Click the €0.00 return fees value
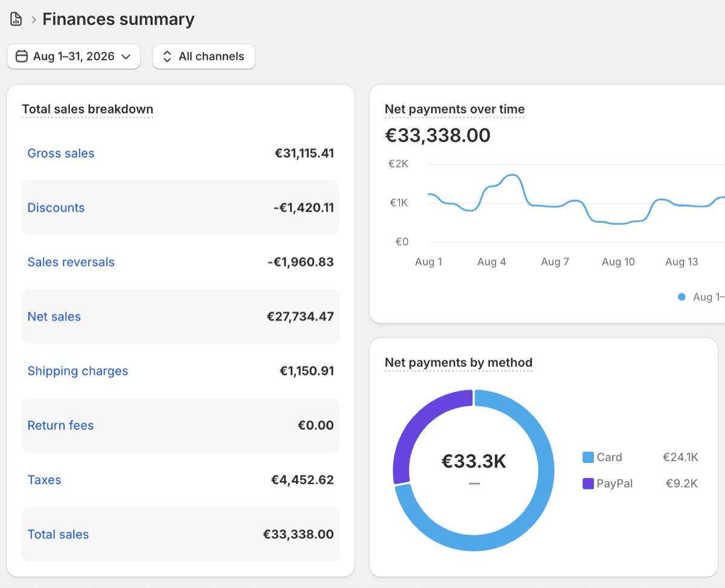Image resolution: width=725 pixels, height=588 pixels. 316,425
